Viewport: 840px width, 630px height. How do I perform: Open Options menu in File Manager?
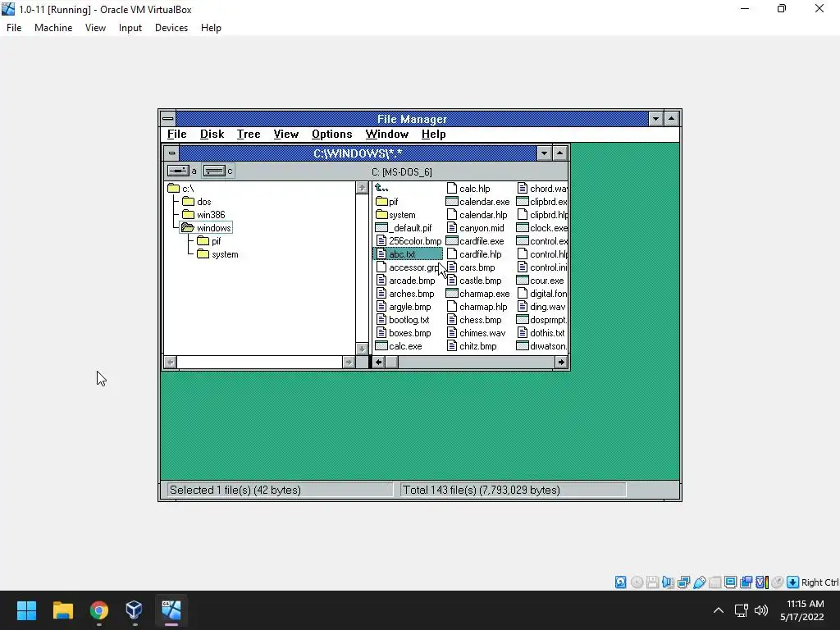click(x=331, y=135)
